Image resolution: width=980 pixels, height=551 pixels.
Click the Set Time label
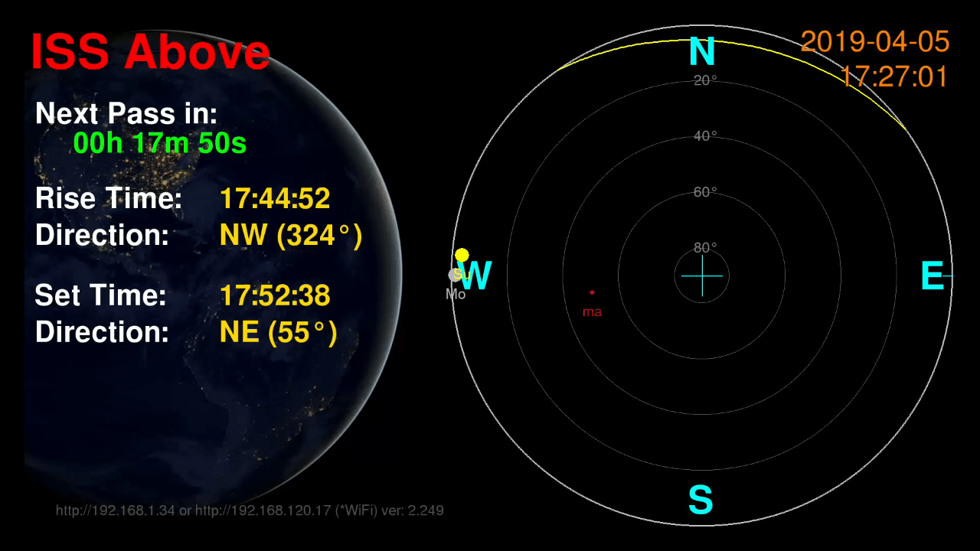coord(100,295)
